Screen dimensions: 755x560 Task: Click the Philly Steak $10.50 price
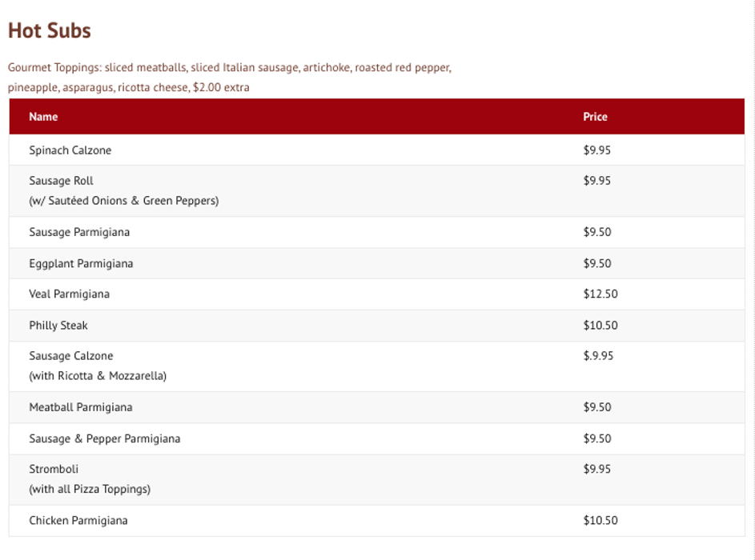(x=600, y=326)
